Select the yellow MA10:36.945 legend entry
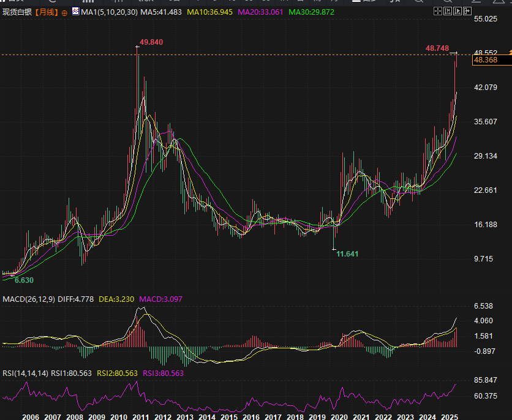512x420 pixels. (x=209, y=12)
